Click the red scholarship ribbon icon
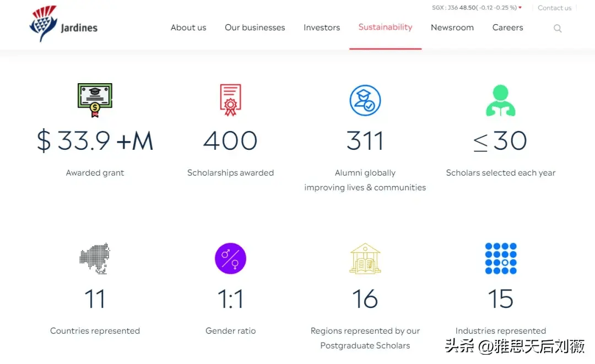Viewport: 595px width, 364px height. click(x=230, y=100)
